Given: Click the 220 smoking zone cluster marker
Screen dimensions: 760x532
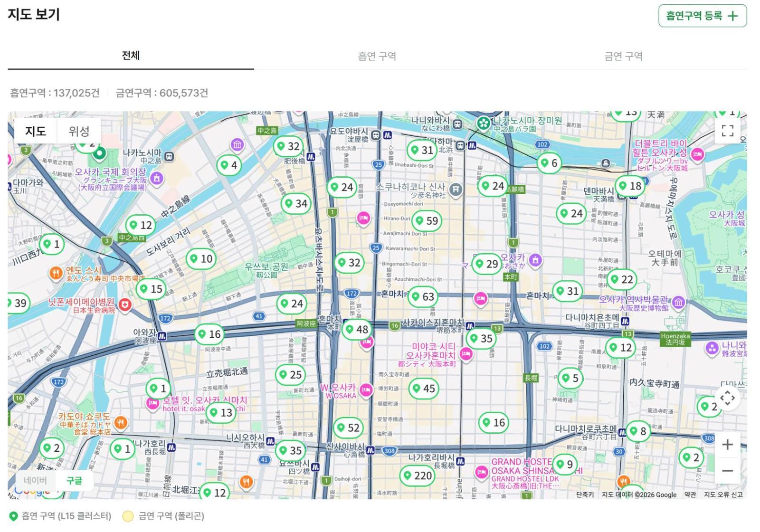Looking at the screenshot, I should click(417, 475).
